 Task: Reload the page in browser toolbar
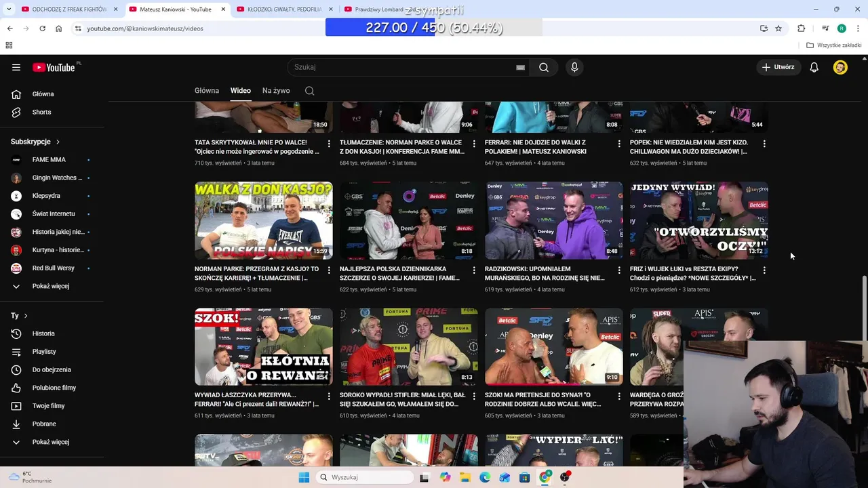point(42,28)
